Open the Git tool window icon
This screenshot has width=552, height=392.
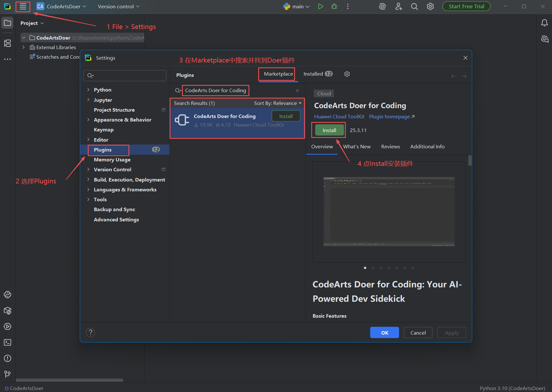point(7,374)
